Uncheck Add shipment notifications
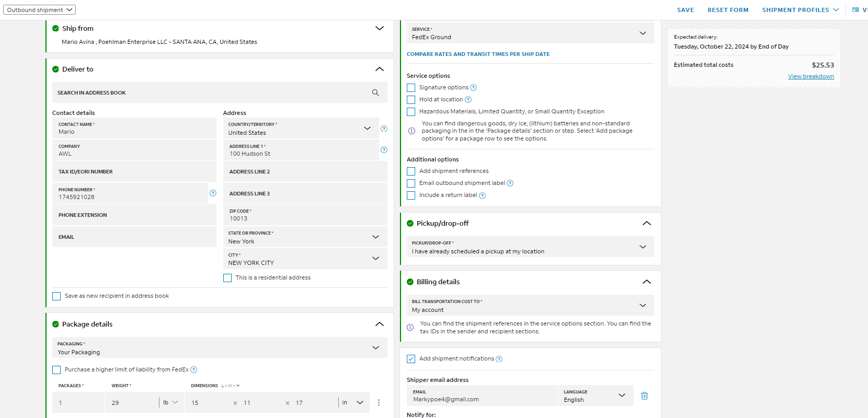Viewport: 868px width, 418px height. [411, 359]
